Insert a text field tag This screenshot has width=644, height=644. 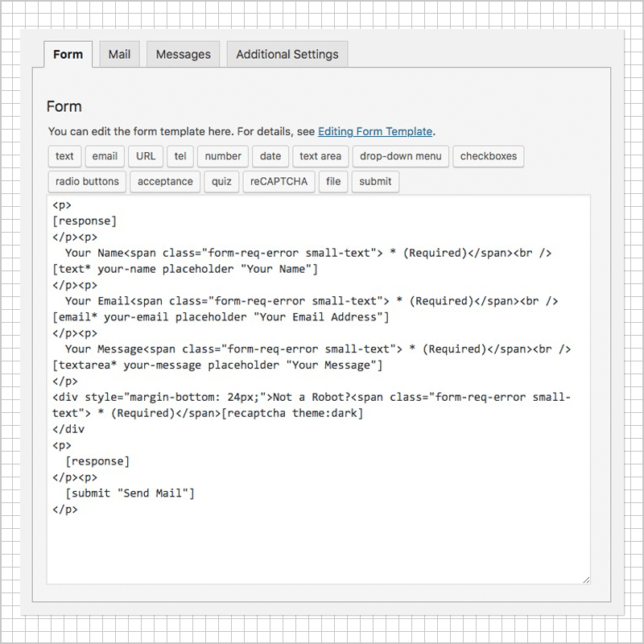tap(64, 156)
